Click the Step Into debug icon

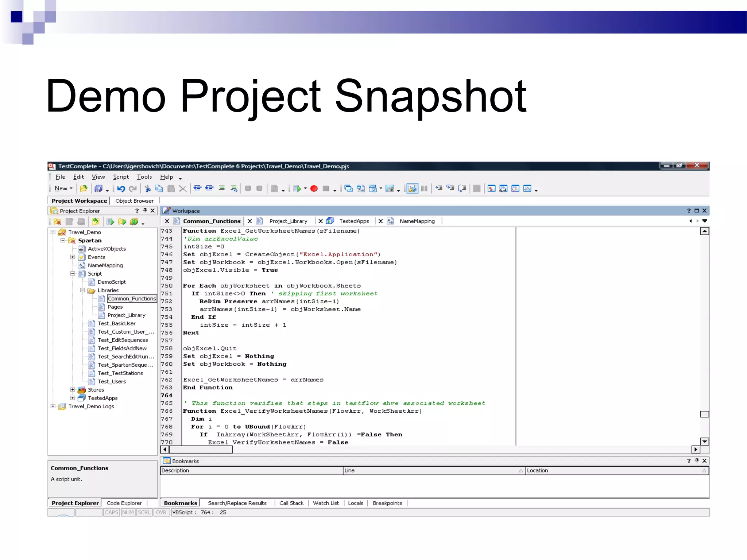439,188
